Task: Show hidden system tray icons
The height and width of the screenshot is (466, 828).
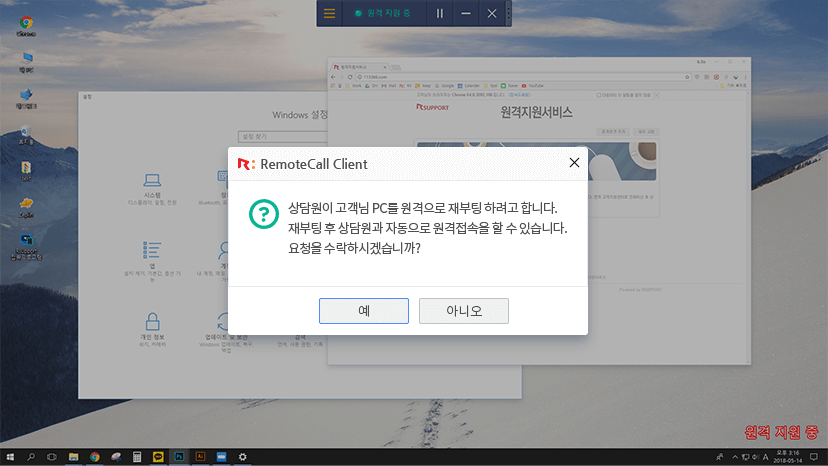Action: (735, 457)
